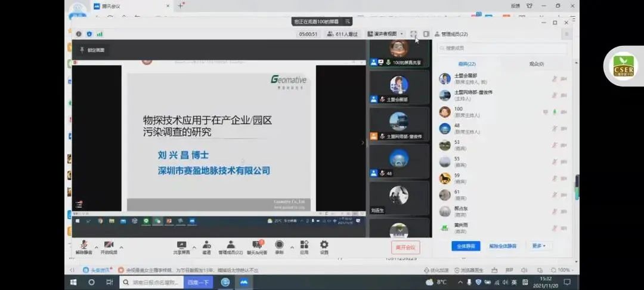Open the Chat & Q&A icon
Image resolution: width=644 pixels, height=290 pixels.
pos(257,245)
